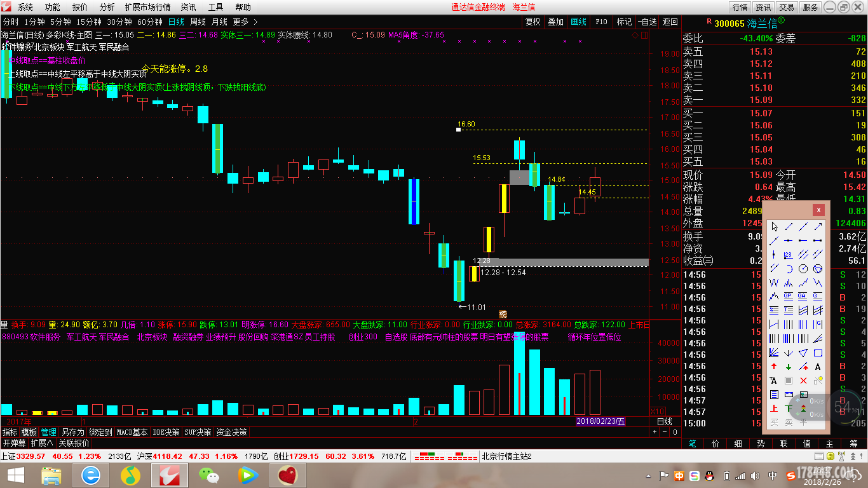The width and height of the screenshot is (868, 488).
Task: Click the 2018/02/23/五 date marker
Action: click(x=601, y=421)
